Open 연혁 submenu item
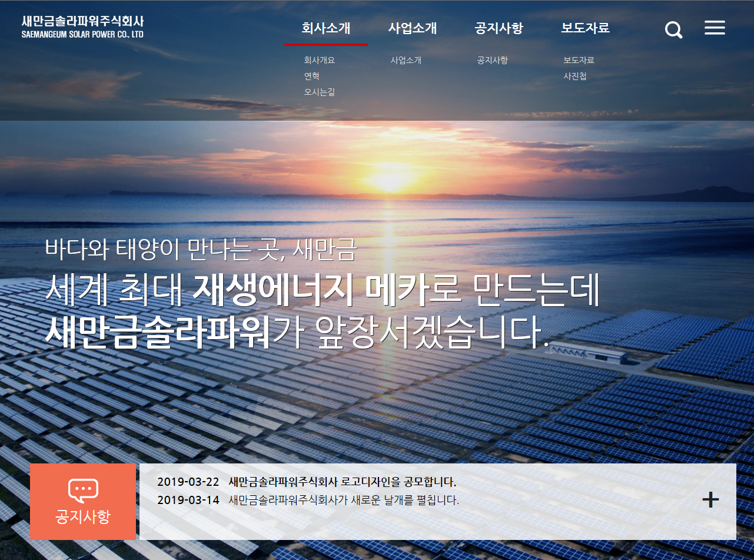Viewport: 754px width, 560px height. click(x=311, y=76)
